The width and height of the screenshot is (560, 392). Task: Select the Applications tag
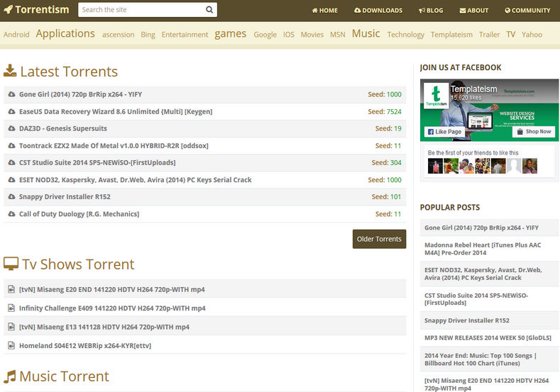tap(65, 33)
